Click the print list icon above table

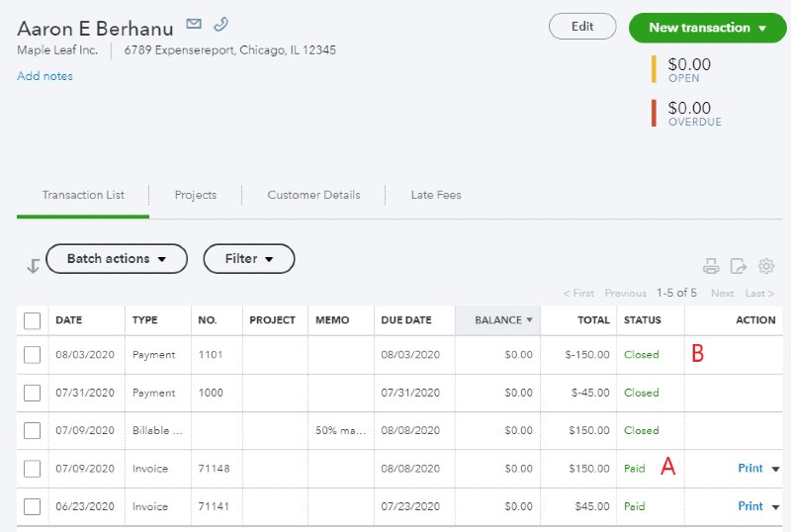(711, 265)
